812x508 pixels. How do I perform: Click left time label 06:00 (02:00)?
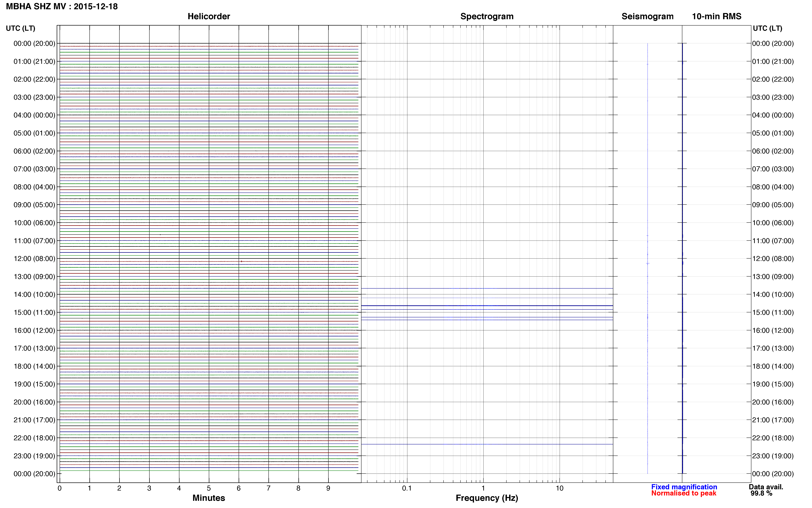pyautogui.click(x=34, y=151)
